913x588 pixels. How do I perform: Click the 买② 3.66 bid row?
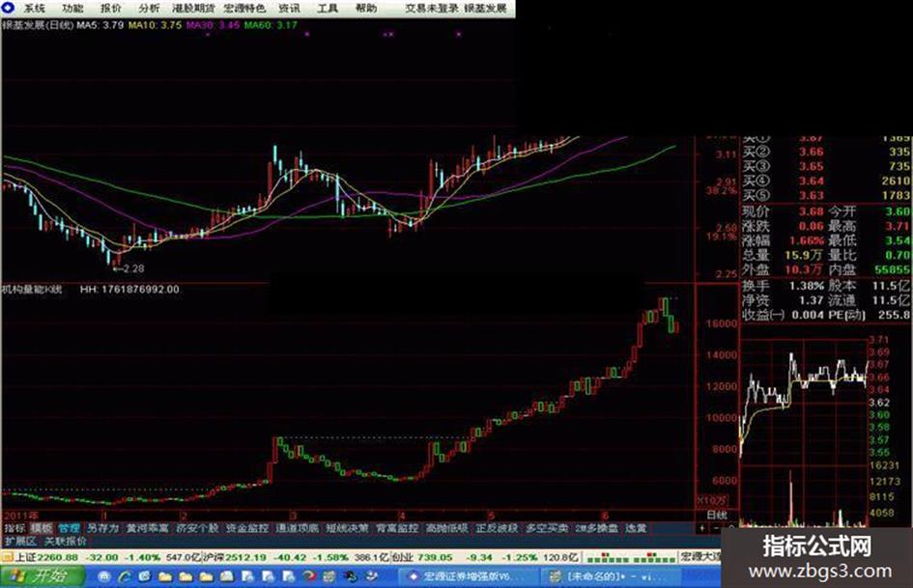(826, 152)
